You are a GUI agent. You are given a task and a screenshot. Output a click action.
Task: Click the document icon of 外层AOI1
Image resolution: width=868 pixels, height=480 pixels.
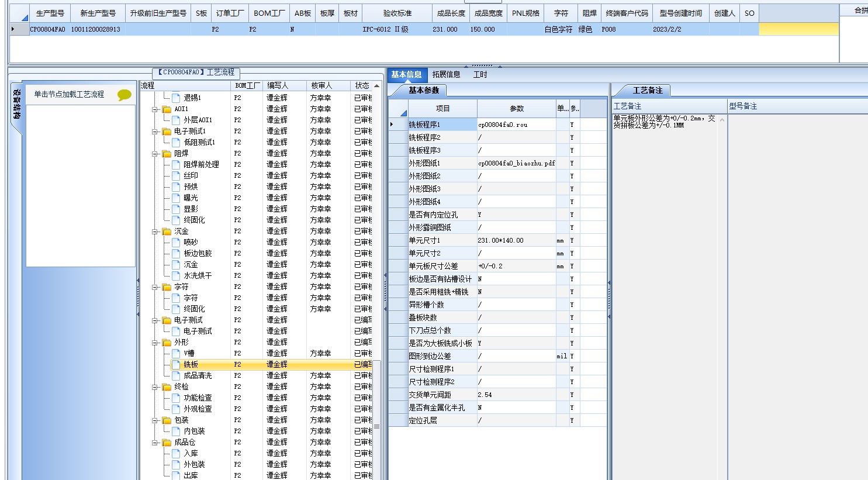[176, 120]
